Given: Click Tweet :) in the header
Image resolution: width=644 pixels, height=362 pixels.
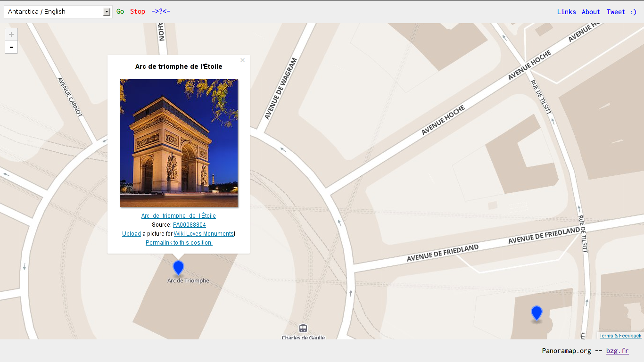Looking at the screenshot, I should click(x=621, y=12).
